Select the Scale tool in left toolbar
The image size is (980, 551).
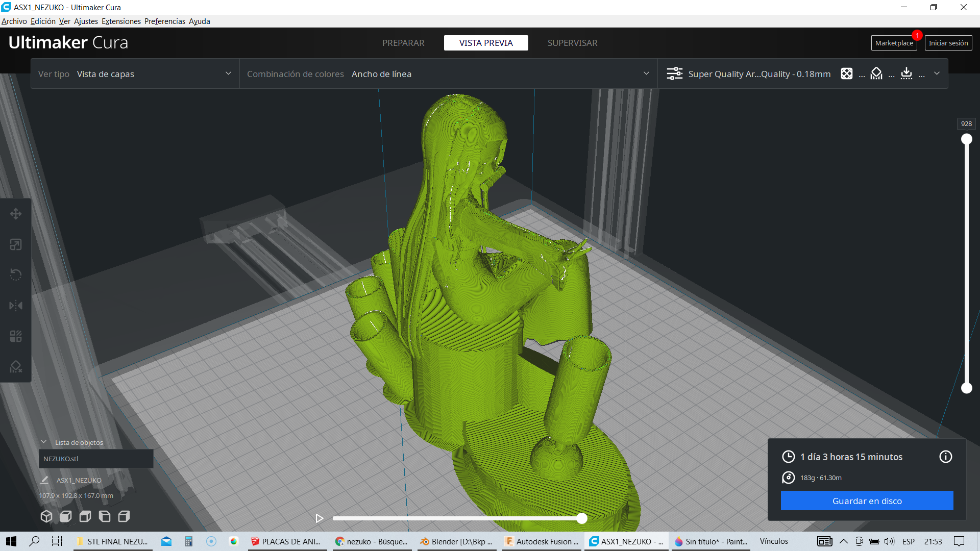point(16,244)
